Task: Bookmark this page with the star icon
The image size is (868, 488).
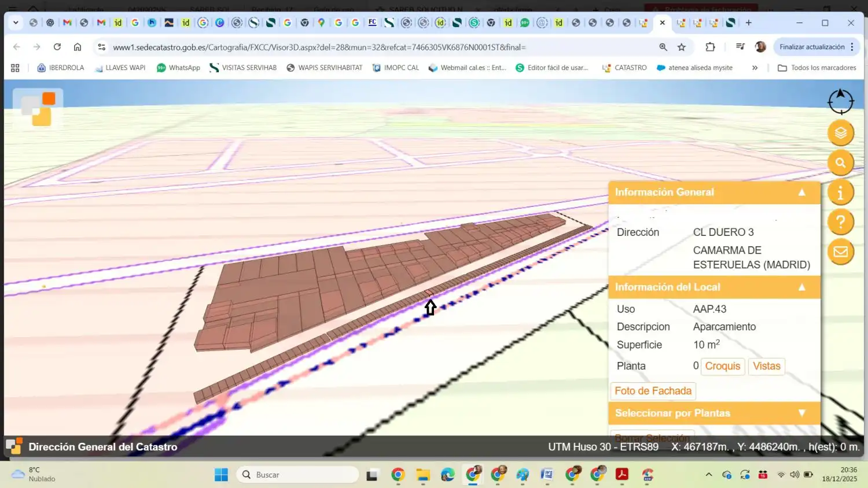Action: (x=682, y=47)
